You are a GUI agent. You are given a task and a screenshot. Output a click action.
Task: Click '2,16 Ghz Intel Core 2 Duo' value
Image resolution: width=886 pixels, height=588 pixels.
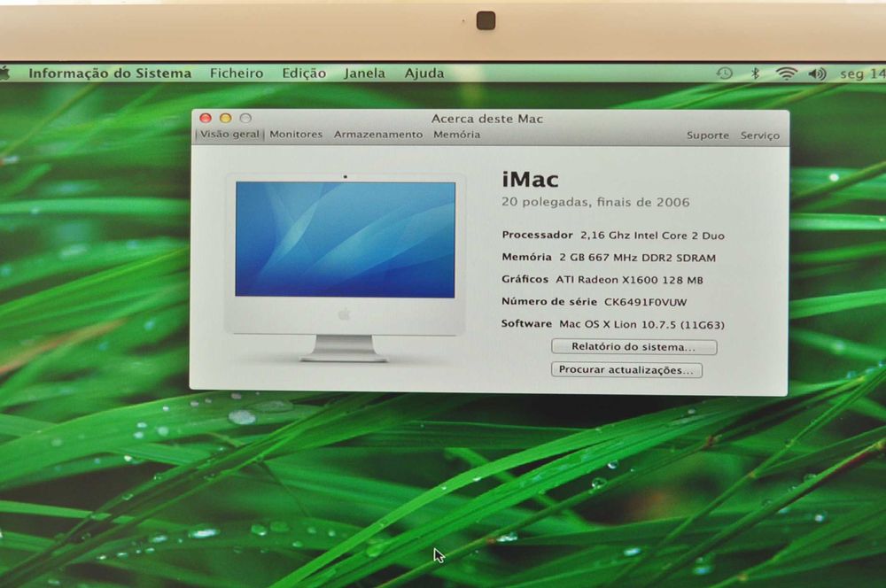[652, 236]
